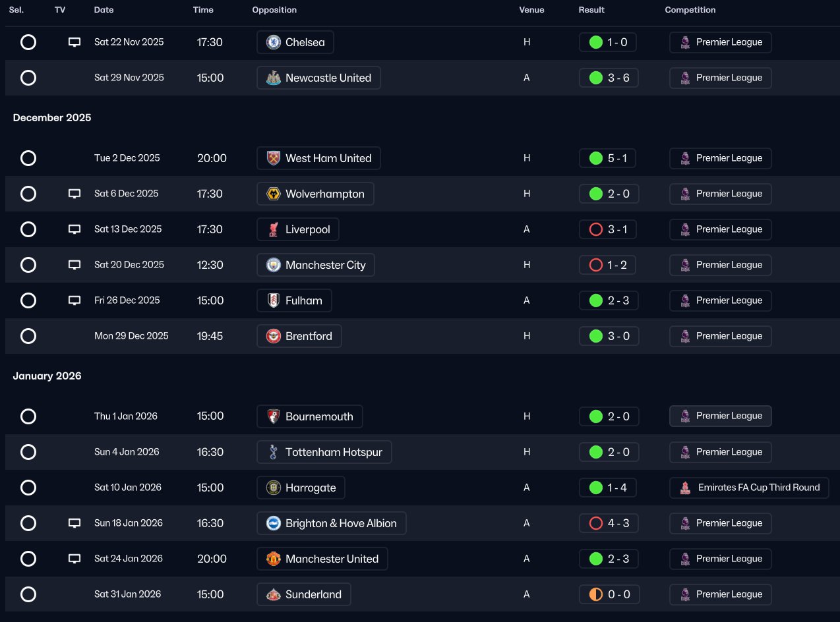Click the Premier League lion icon for Sunderland match

pos(685,594)
